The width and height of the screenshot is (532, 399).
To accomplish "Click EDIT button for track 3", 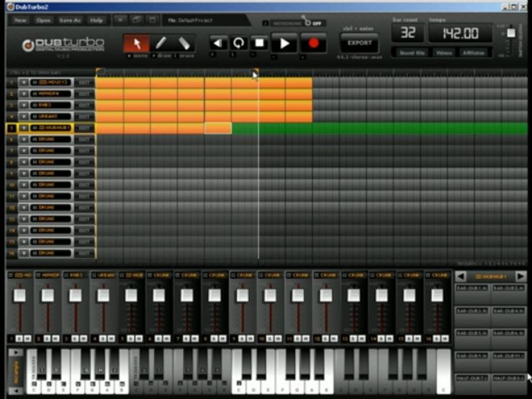I will (84, 105).
